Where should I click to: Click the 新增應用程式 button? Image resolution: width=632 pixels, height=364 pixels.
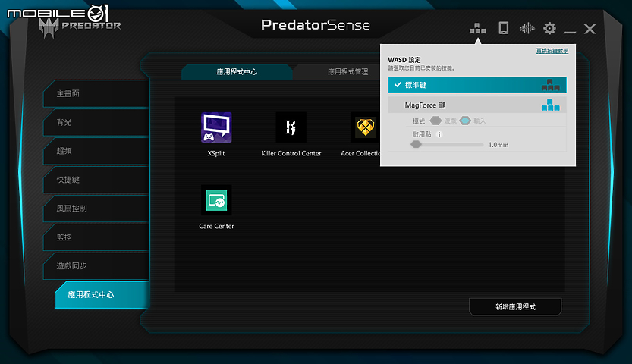[x=515, y=307]
